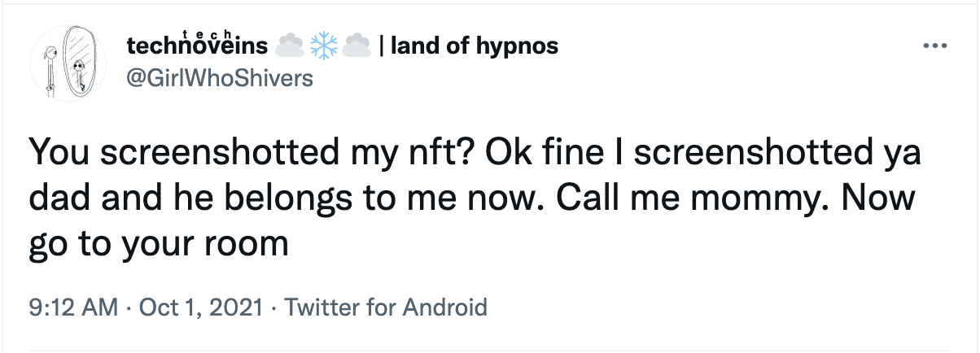Click the cloud emoji after the snowflake
Viewport: 980px width, 353px height.
(357, 46)
